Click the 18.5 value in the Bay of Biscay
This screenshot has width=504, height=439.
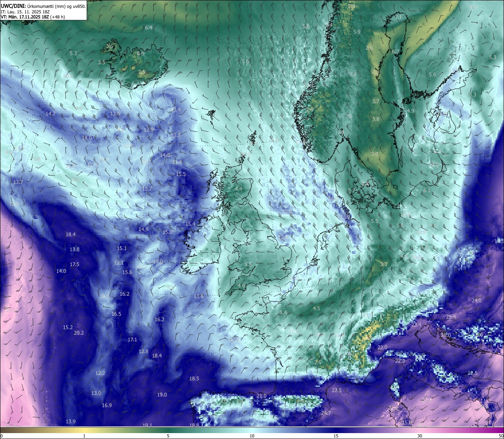coord(194,379)
